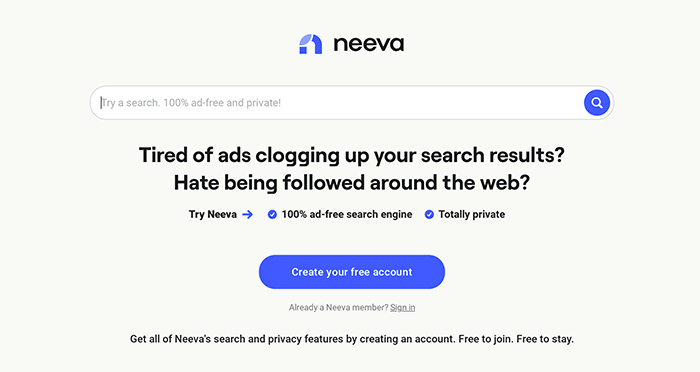Screen dimensions: 700x372
Task: Select the Try Neeva label
Action: (x=212, y=215)
